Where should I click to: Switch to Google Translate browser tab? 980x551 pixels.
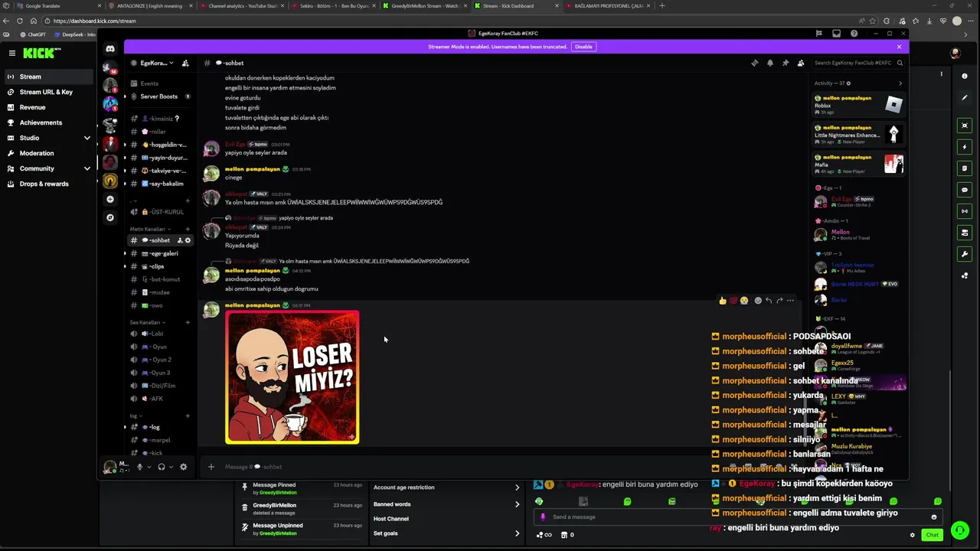coord(53,5)
